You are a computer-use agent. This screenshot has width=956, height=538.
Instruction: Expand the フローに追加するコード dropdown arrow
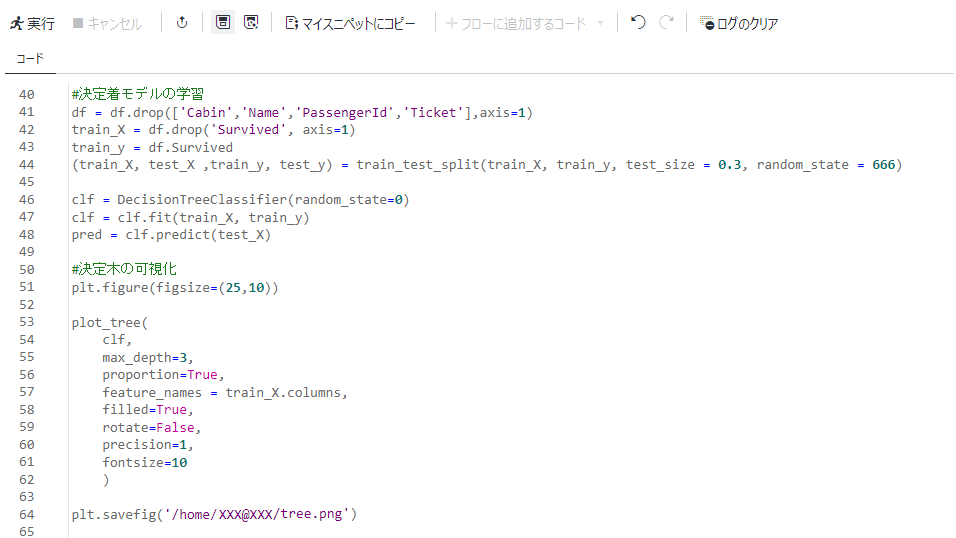tap(601, 23)
